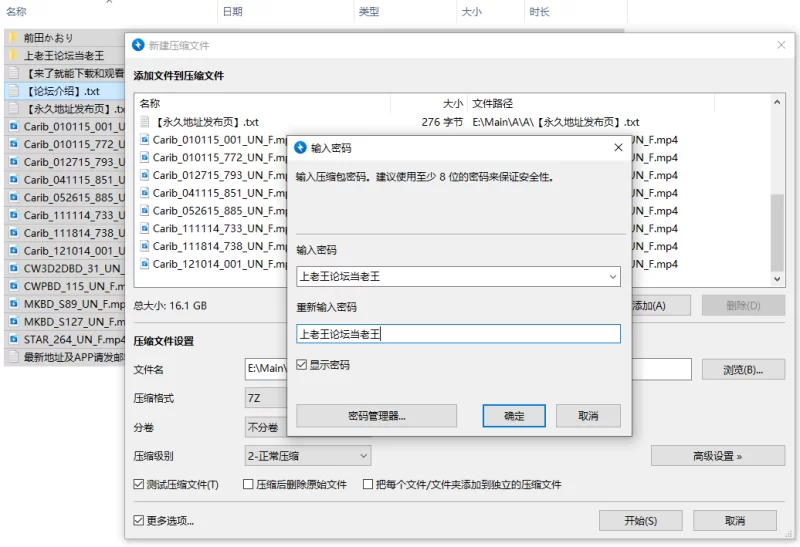Viewport: 800px width, 547px height.
Task: Select the 前田かおり folder icon
Action: (x=13, y=37)
